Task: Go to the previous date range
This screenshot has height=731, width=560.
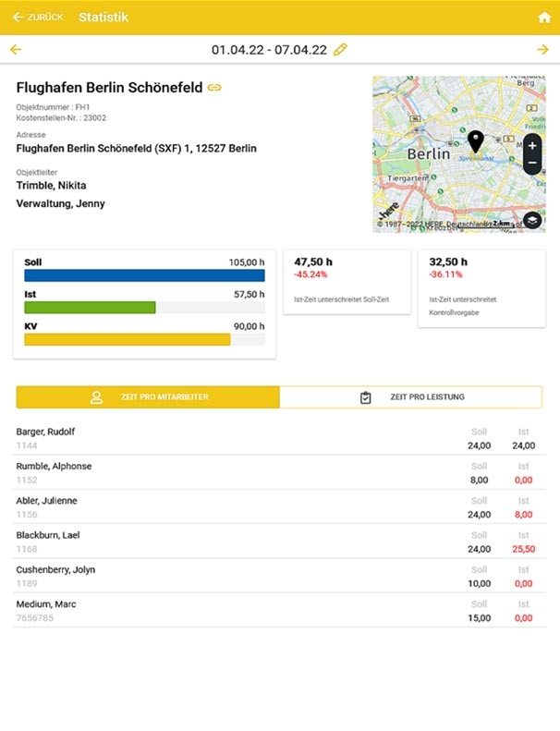Action: point(16,50)
